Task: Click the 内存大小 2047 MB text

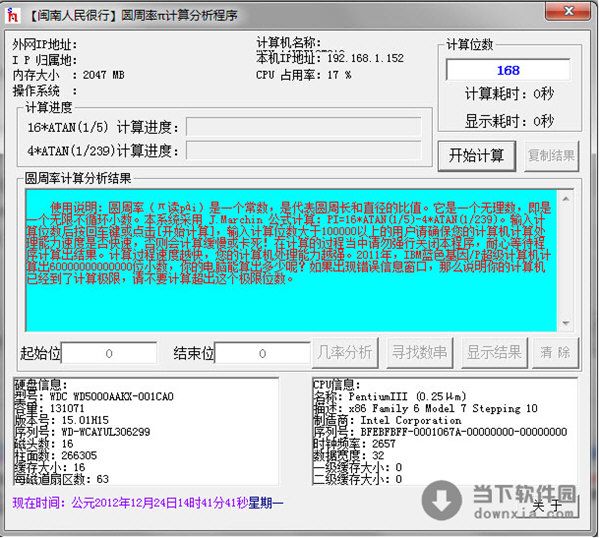Action: (68, 75)
